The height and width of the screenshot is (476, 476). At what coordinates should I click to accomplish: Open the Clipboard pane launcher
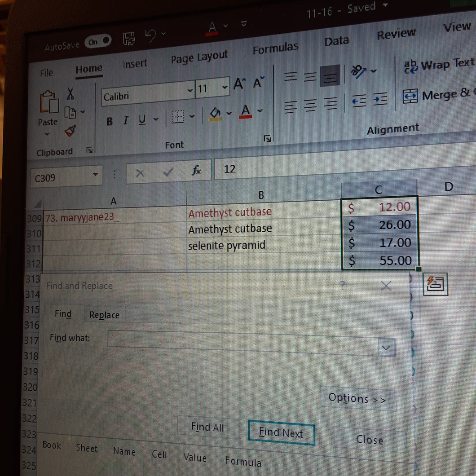click(x=89, y=150)
